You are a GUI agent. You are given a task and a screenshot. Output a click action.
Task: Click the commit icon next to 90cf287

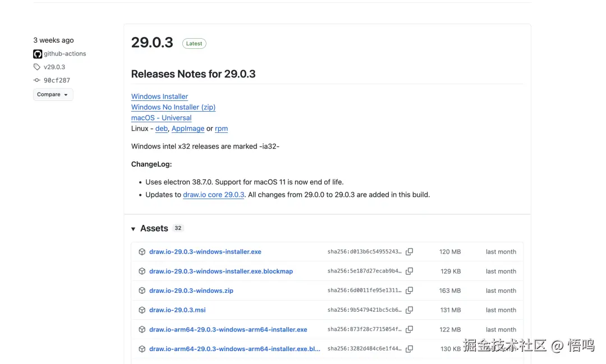[x=36, y=80]
